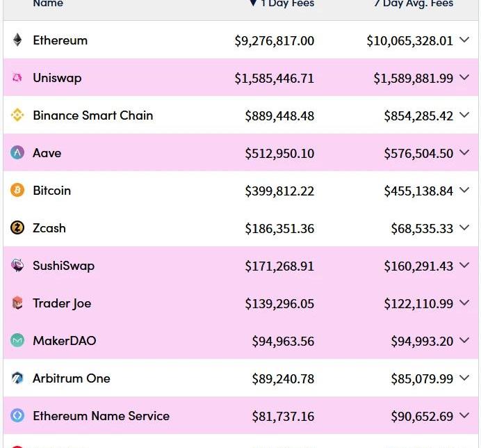Viewport: 481px width, 448px height.
Task: Expand the Uniswap row details chevron
Action: (x=464, y=78)
